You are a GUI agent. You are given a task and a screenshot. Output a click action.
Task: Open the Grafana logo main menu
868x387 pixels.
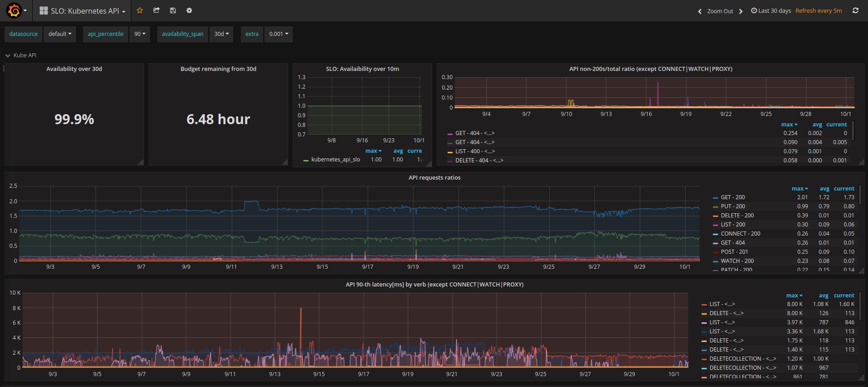(15, 10)
